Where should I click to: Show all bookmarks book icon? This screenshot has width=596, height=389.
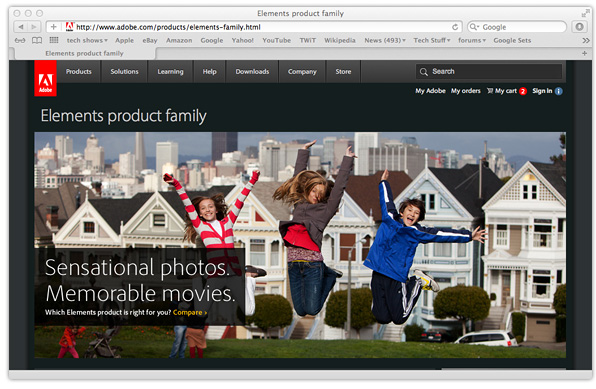tap(37, 40)
